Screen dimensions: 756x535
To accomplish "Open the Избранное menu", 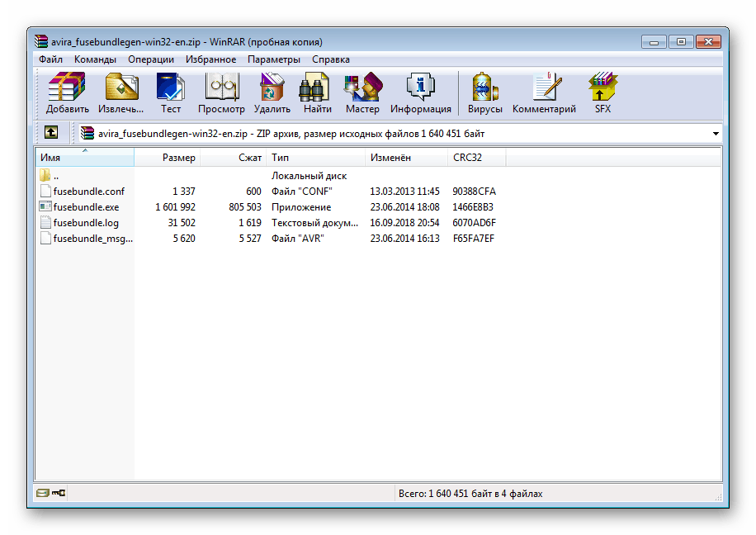I will coord(210,59).
